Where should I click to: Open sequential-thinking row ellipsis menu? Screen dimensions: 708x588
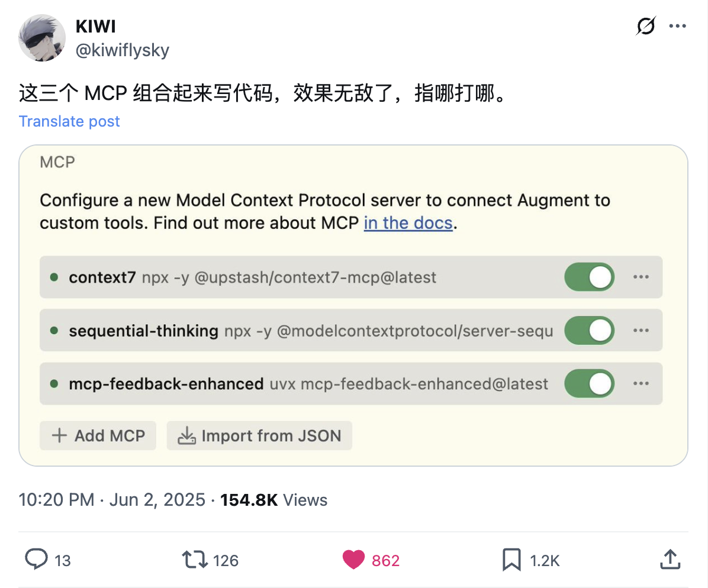point(641,330)
